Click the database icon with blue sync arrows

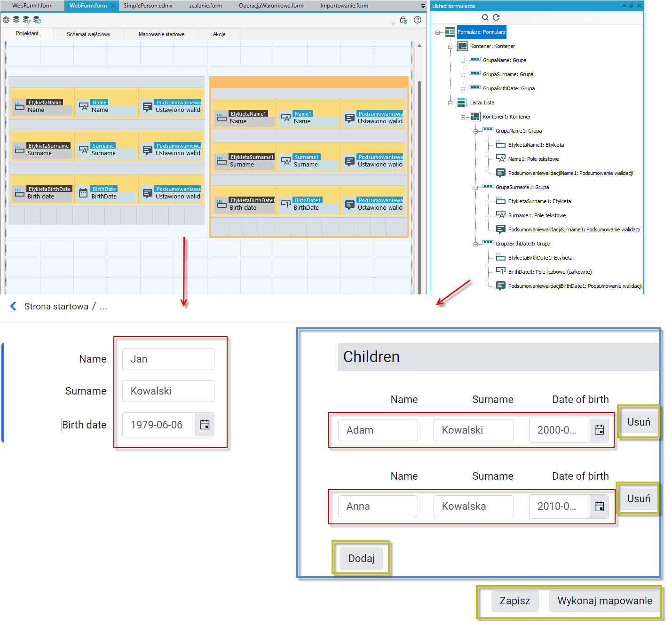pos(37,20)
